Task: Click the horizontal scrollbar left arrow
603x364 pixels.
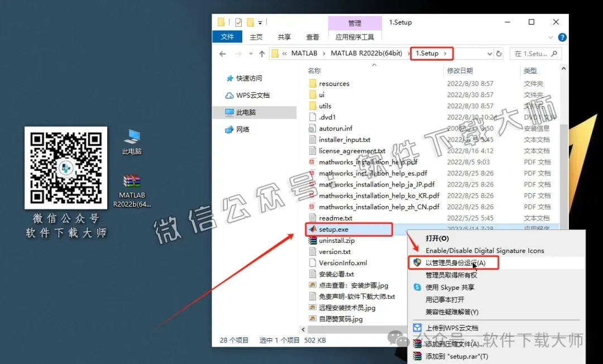Action: 303,329
